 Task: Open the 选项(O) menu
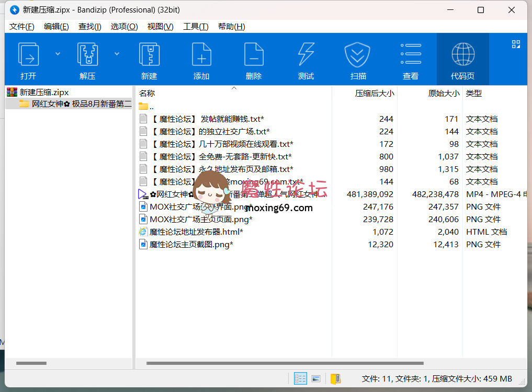tap(124, 27)
